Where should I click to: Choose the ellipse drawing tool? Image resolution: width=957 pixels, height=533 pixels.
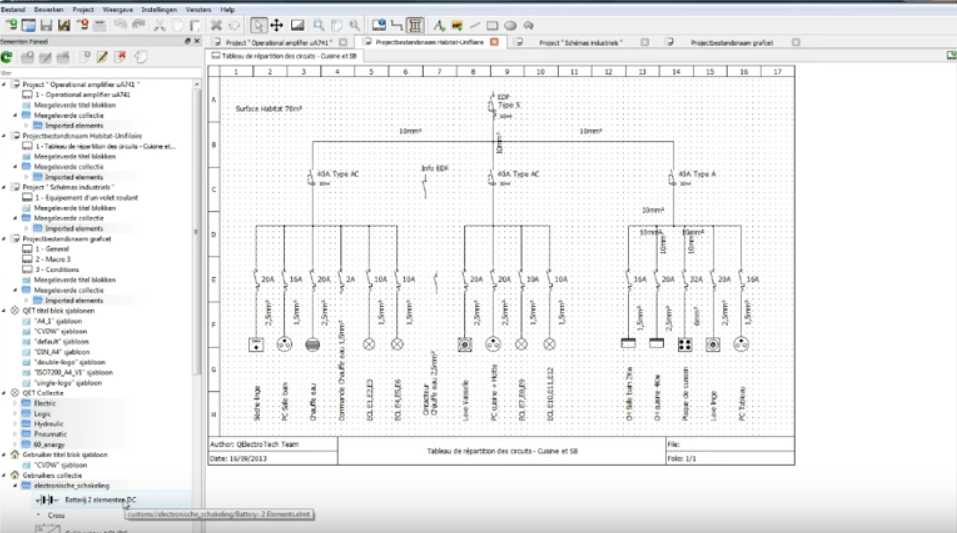pyautogui.click(x=510, y=24)
